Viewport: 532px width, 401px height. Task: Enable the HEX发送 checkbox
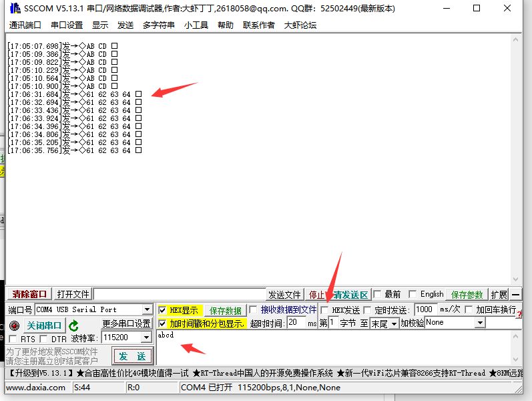coord(324,310)
